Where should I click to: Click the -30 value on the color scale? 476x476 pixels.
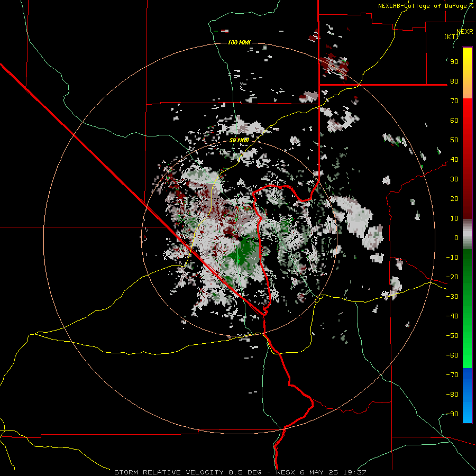(452, 297)
